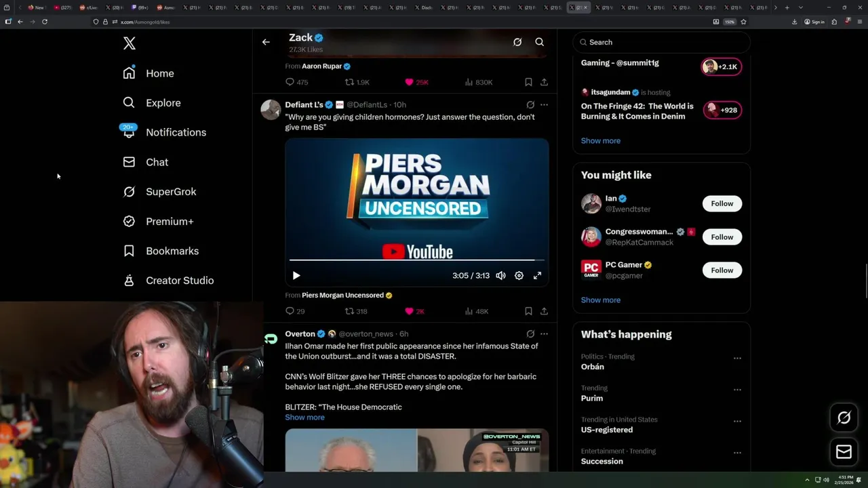Open the more options menu on the Defiant L's post
The image size is (868, 488).
pos(544,105)
